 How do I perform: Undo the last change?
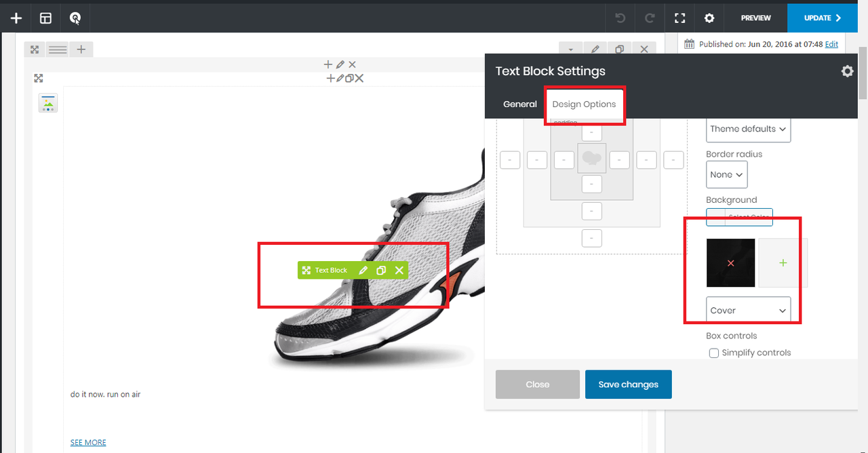click(620, 18)
